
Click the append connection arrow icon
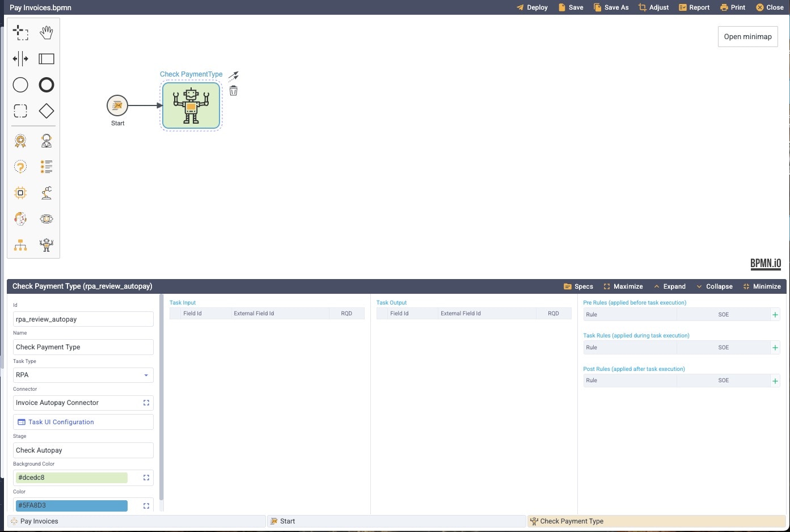coord(233,75)
